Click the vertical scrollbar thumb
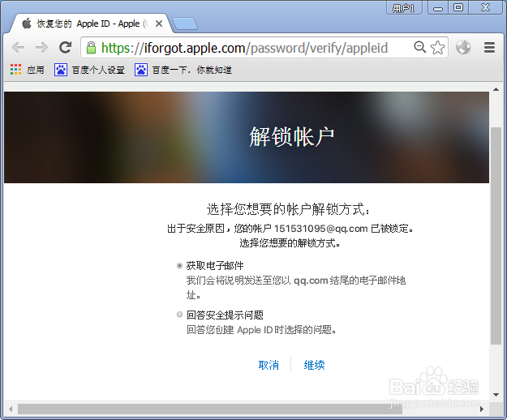 (x=496, y=236)
